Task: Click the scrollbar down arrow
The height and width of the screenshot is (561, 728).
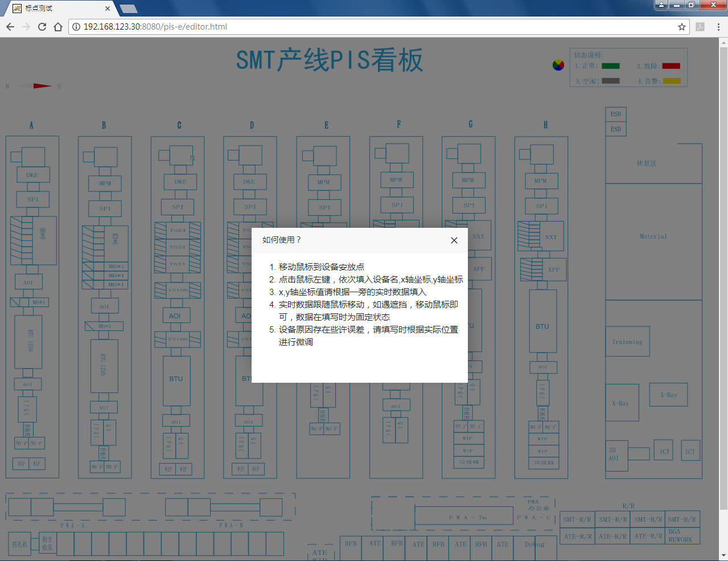Action: click(723, 555)
